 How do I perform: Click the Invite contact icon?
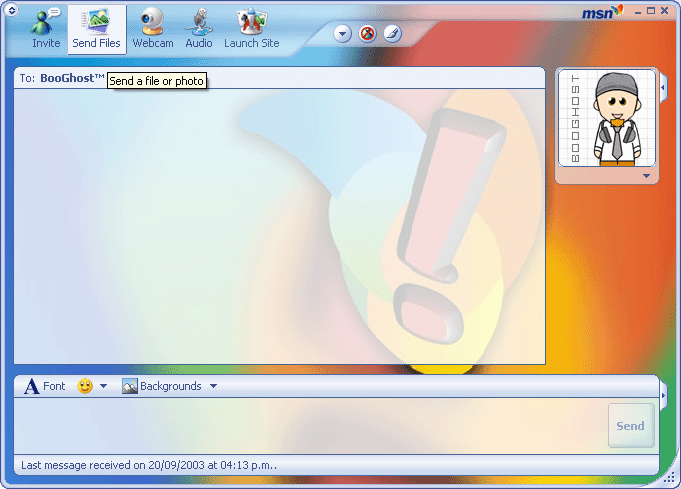coord(45,29)
